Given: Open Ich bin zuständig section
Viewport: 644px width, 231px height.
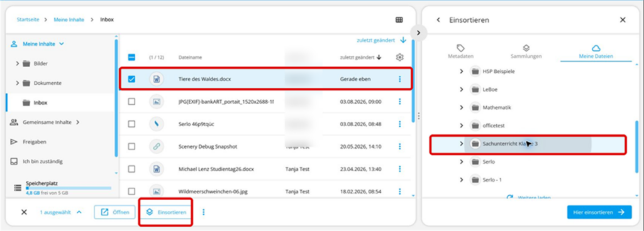Looking at the screenshot, I should pos(37,161).
